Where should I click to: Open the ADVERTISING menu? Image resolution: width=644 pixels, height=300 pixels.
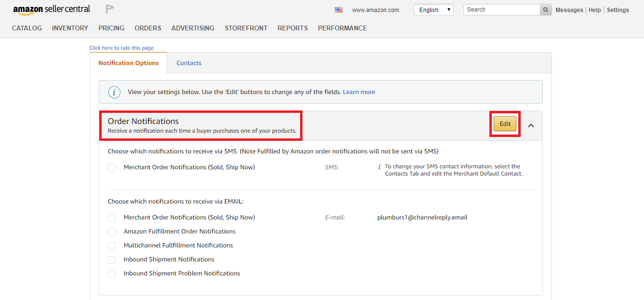[193, 28]
